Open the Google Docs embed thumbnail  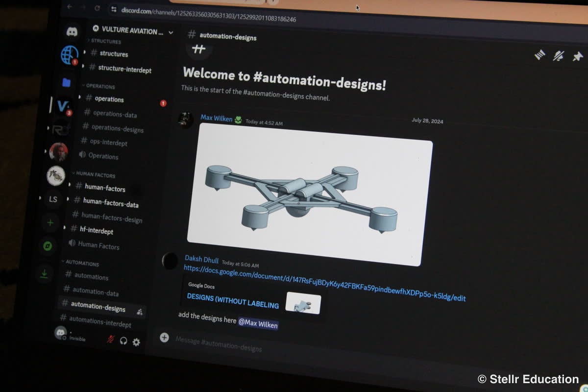303,303
